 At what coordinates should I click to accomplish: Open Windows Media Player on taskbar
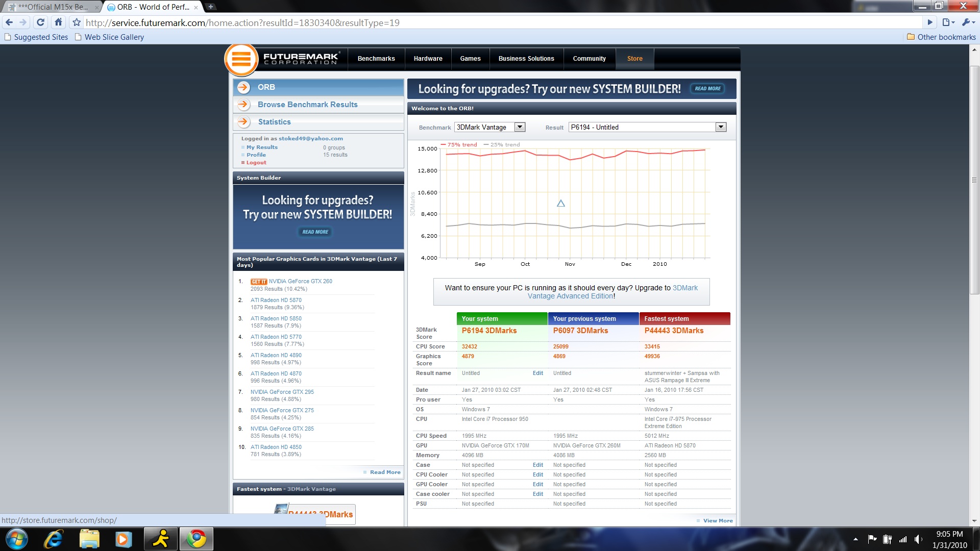pos(123,539)
